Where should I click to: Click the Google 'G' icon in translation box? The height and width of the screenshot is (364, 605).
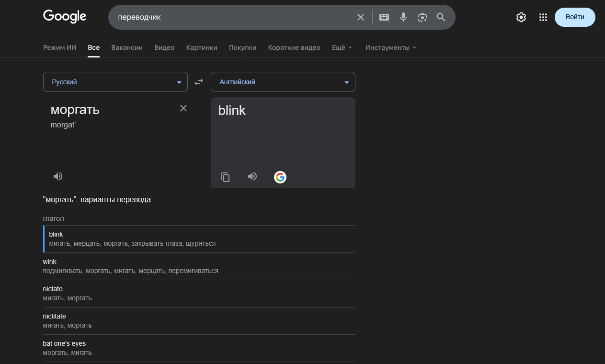pos(280,177)
